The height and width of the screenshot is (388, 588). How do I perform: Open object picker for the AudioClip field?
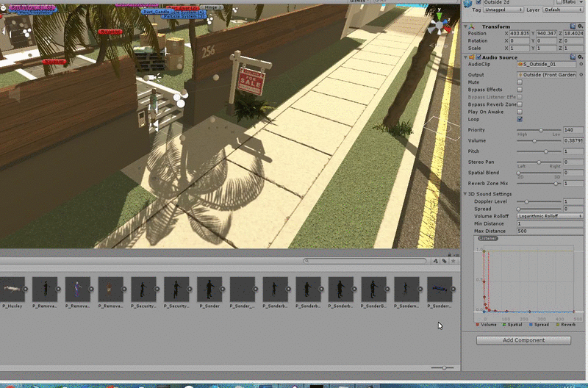[581, 64]
